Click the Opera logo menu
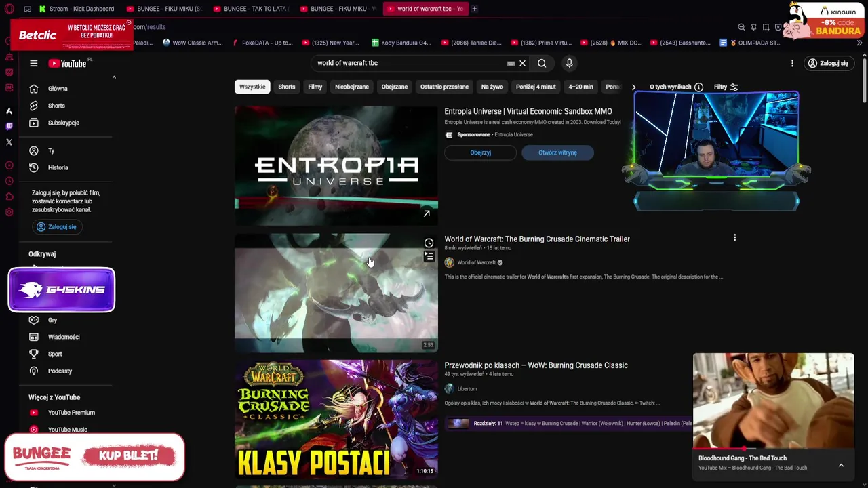This screenshot has height=488, width=868. 9,9
